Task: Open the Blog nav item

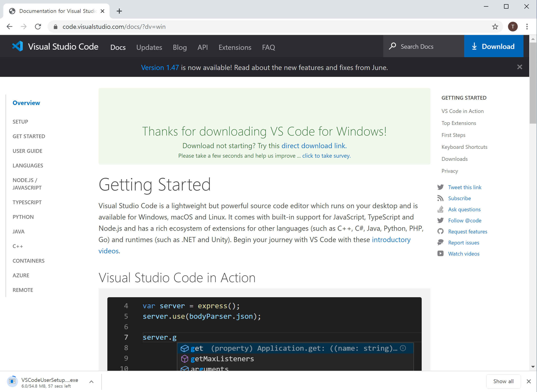Action: (180, 47)
